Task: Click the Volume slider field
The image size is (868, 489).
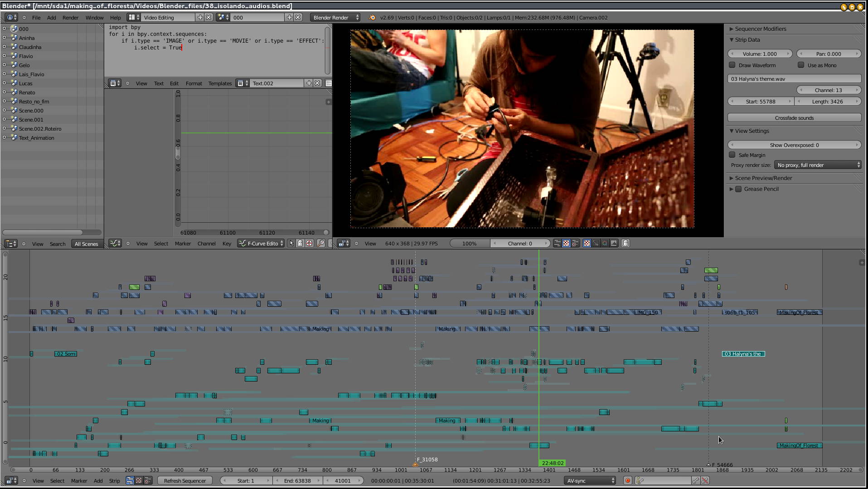Action: pyautogui.click(x=760, y=54)
